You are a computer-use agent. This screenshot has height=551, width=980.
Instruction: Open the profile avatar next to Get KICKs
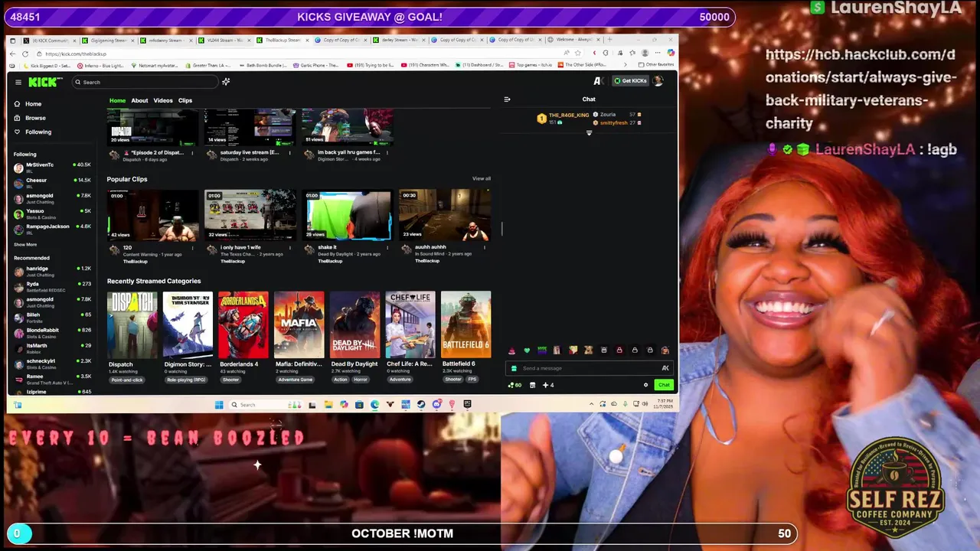pos(658,80)
